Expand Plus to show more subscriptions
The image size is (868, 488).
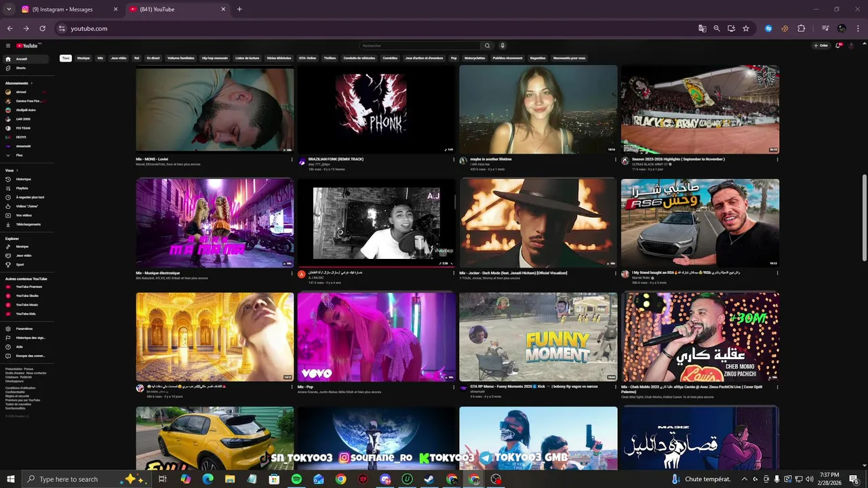[x=26, y=155]
